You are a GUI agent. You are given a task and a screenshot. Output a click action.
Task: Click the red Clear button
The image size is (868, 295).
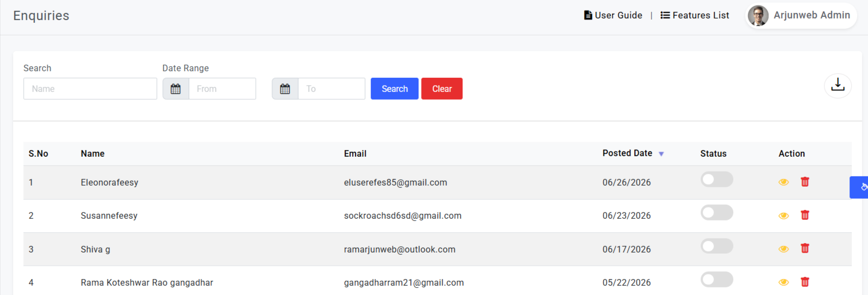coord(442,89)
